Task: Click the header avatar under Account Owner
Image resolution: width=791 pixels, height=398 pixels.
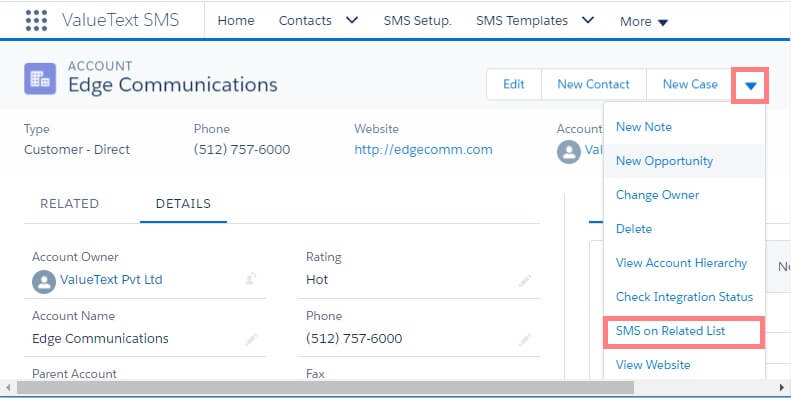Action: tap(569, 152)
